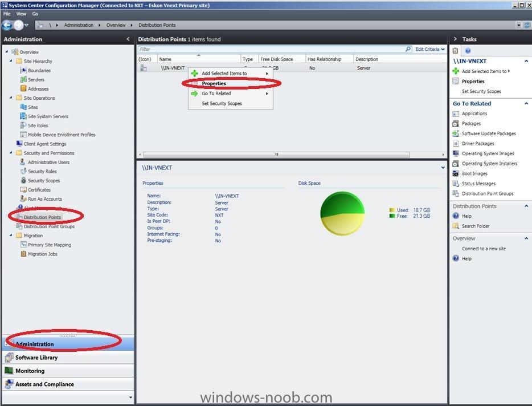Image resolution: width=532 pixels, height=406 pixels.
Task: Open the Sites node icon
Action: (x=23, y=107)
